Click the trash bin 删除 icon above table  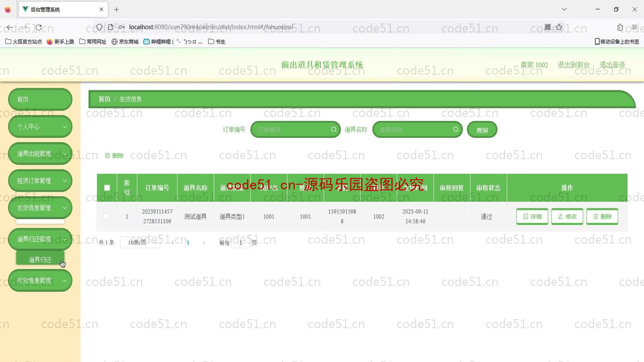coord(114,155)
